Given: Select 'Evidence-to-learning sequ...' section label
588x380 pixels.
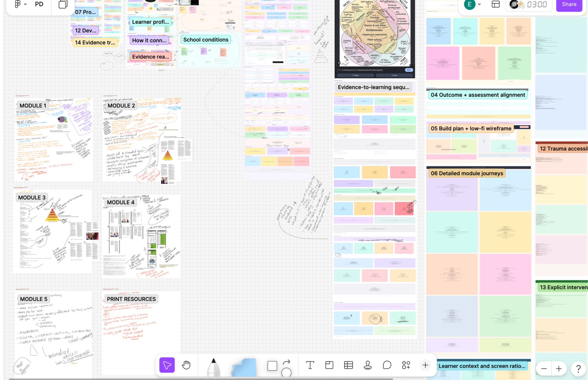Looking at the screenshot, I should click(x=373, y=87).
